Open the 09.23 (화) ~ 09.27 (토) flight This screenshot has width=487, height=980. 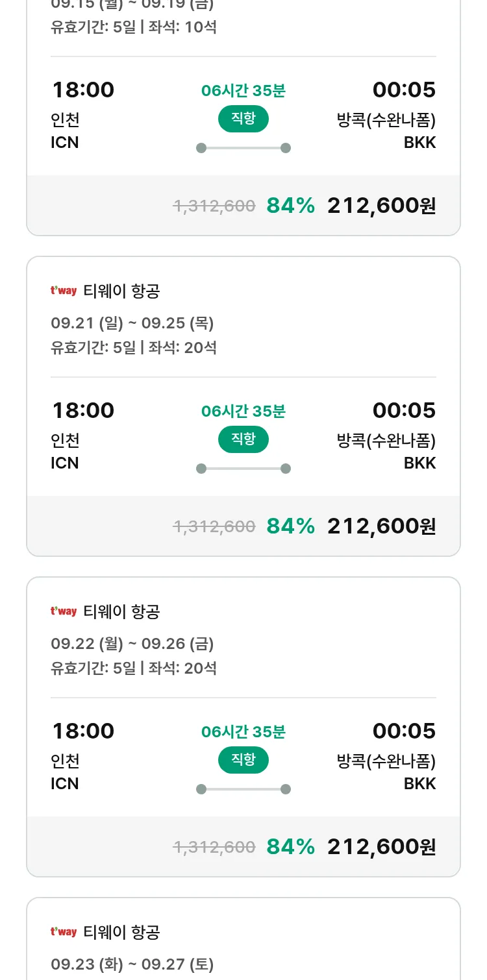coord(132,964)
